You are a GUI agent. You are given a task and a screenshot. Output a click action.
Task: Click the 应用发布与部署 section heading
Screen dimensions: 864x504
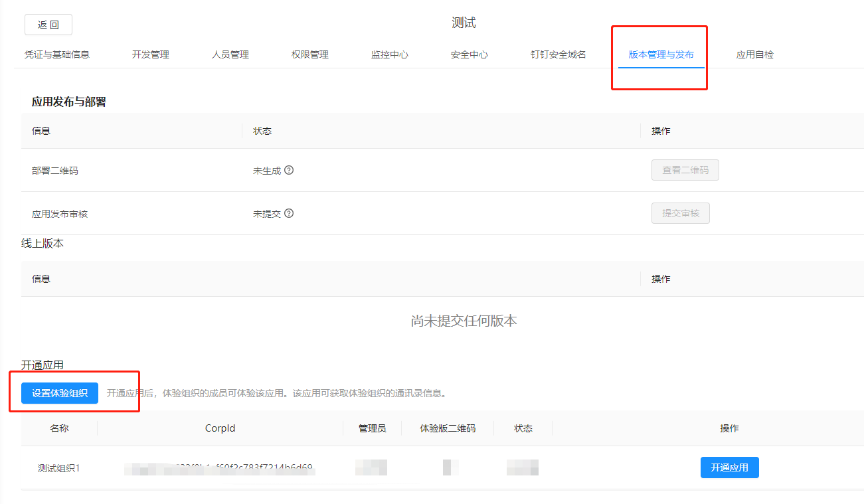tap(69, 102)
